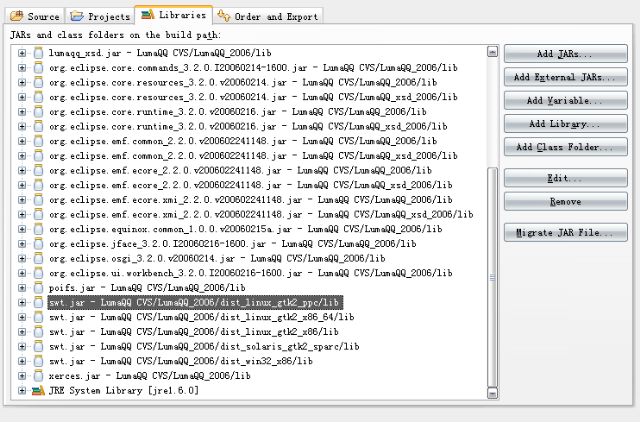Image resolution: width=640 pixels, height=422 pixels.
Task: Select highlighted swt.jar dist_linux_gtk2_ppc row
Action: pos(195,303)
